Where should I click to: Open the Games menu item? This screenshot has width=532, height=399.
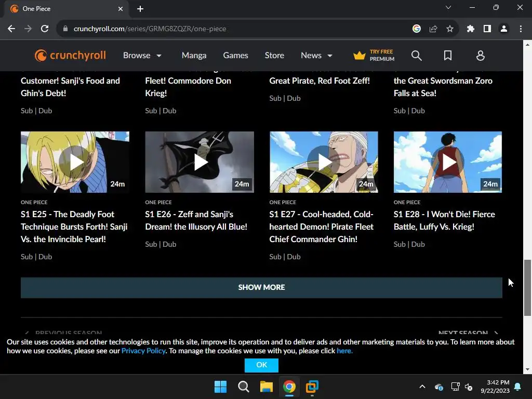point(235,55)
